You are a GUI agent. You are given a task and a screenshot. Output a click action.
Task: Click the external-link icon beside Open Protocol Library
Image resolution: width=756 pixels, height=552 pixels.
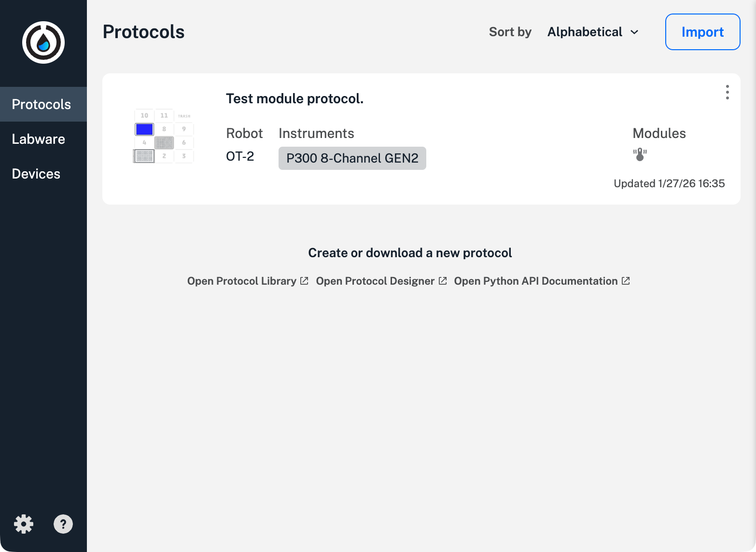click(304, 280)
